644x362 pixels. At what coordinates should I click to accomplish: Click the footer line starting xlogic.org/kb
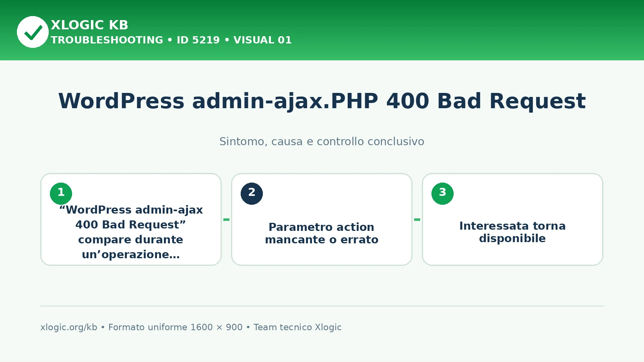[x=191, y=327]
